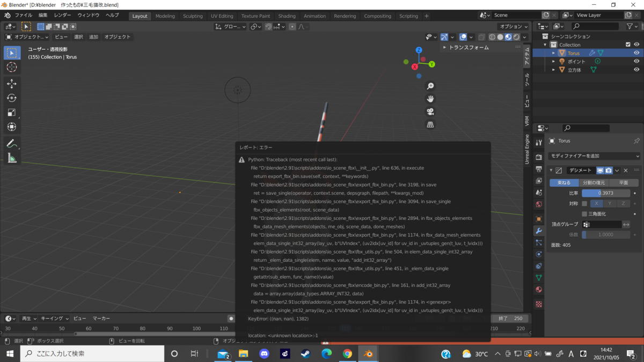Toggle the 対称 symmetry checkbox
Image resolution: width=644 pixels, height=362 pixels.
(584, 203)
